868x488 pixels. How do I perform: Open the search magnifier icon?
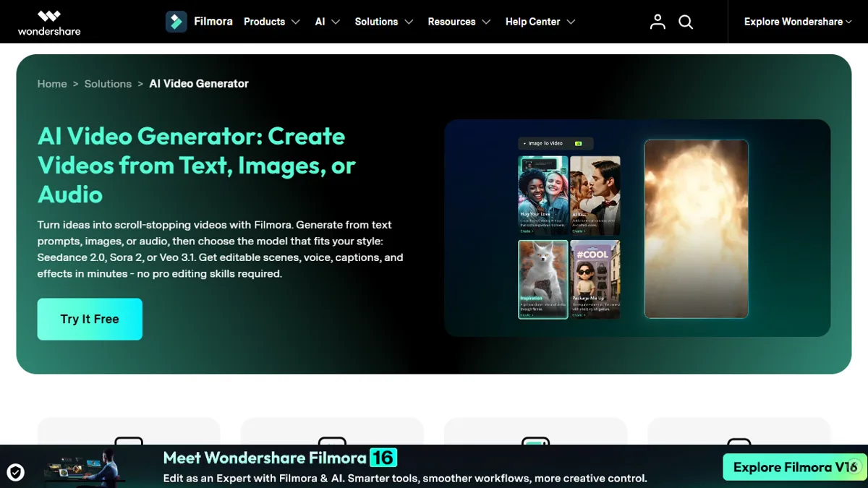686,22
